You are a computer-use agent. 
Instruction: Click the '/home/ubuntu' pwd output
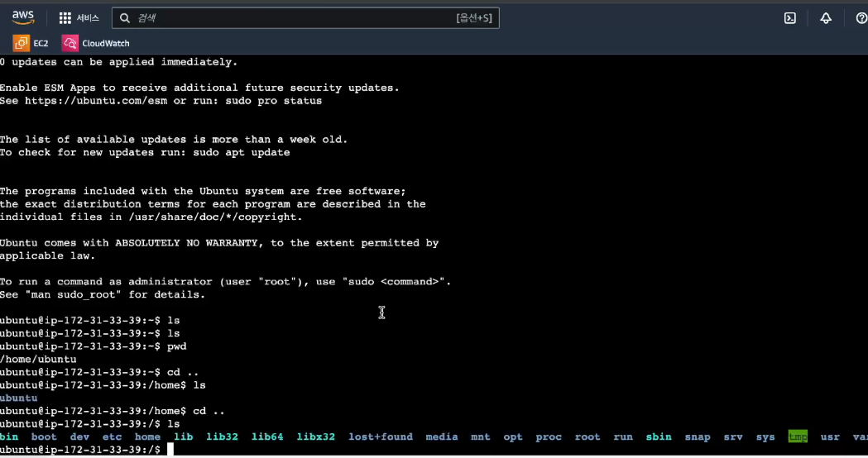coord(38,359)
